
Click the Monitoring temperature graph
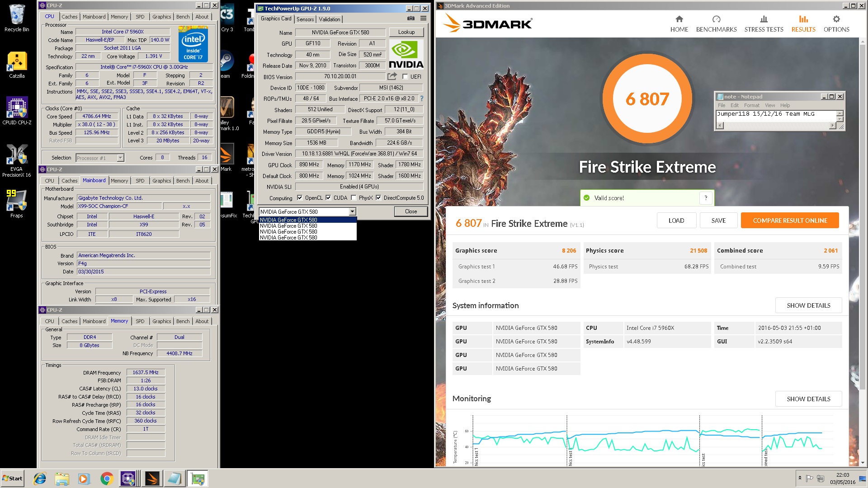[x=646, y=440]
